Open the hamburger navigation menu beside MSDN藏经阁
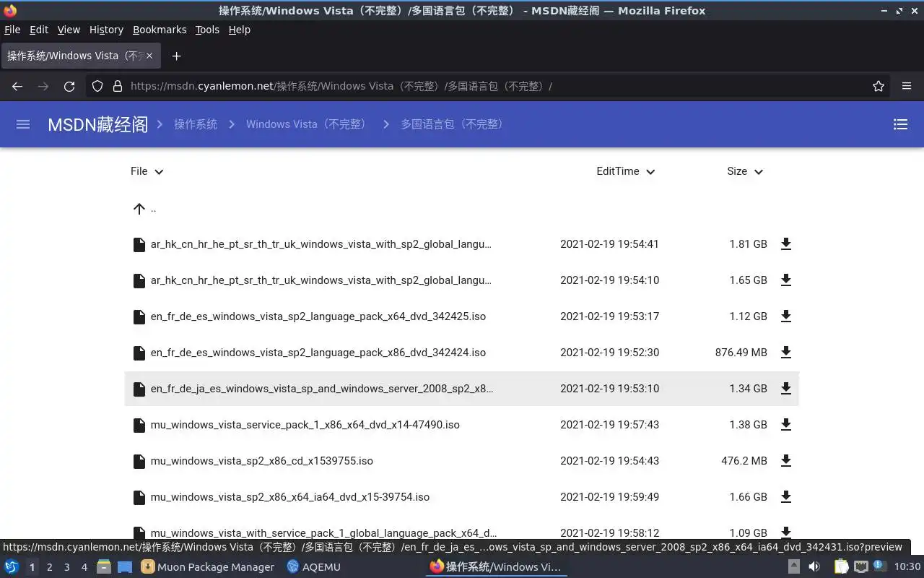The image size is (924, 578). [23, 124]
